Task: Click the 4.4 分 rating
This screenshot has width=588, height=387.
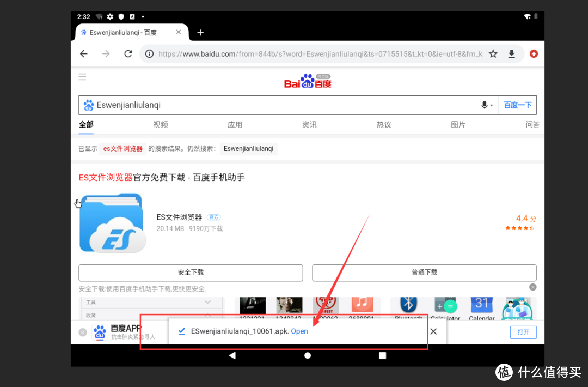Action: (x=526, y=219)
